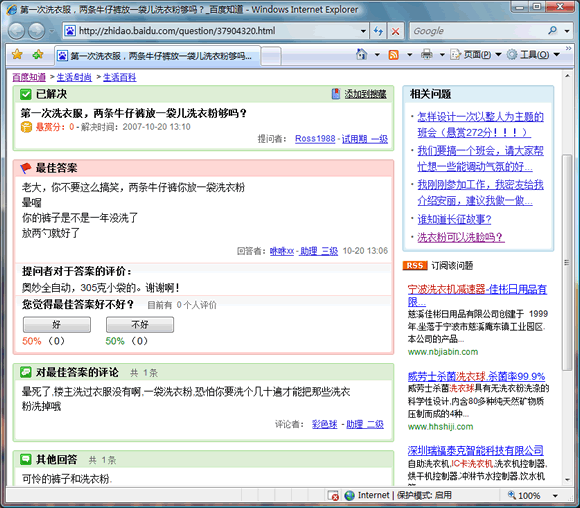Open a new blank tab

(x=271, y=56)
